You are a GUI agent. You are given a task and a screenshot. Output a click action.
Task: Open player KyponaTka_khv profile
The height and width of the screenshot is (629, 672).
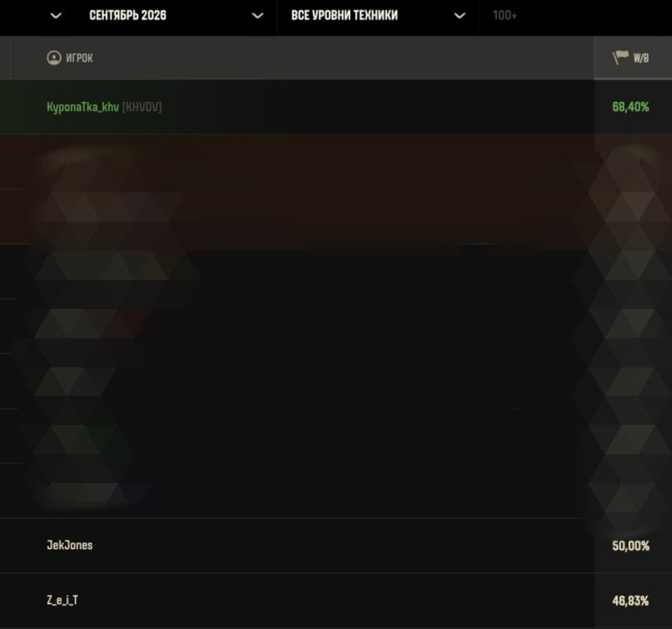82,107
